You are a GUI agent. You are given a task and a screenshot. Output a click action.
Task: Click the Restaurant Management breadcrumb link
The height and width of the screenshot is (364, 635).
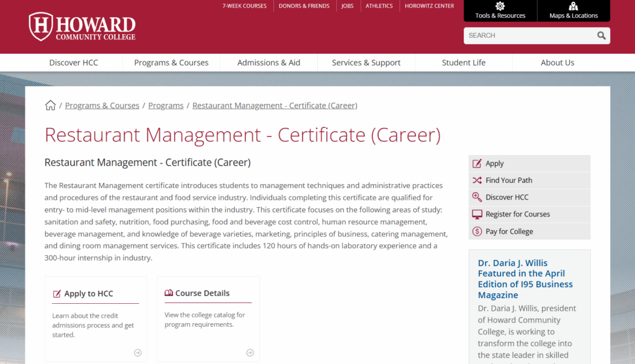(x=275, y=105)
